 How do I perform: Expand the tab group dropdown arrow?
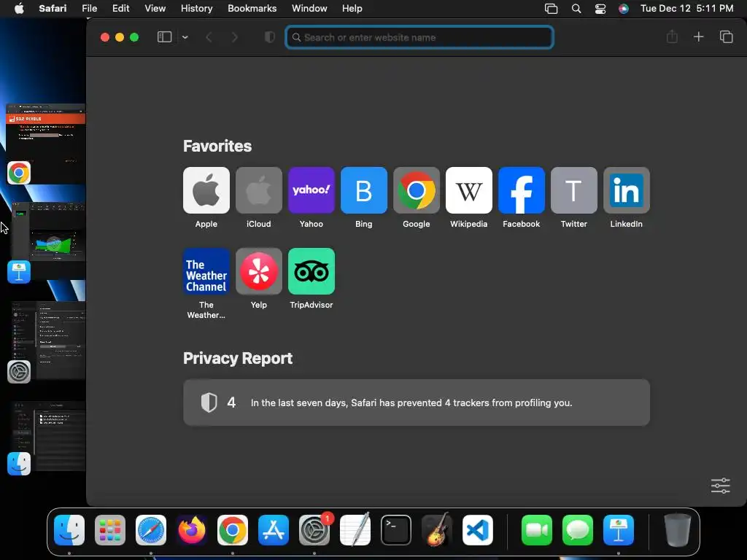point(185,37)
